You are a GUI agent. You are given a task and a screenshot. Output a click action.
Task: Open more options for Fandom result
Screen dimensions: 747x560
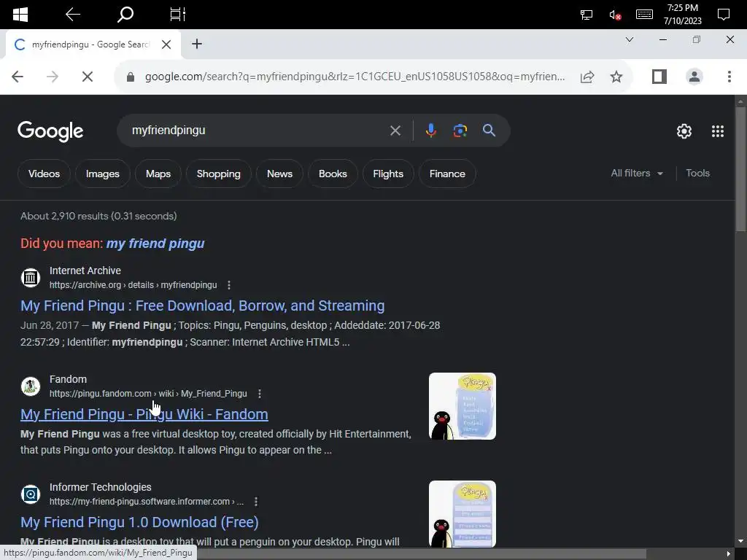point(260,394)
